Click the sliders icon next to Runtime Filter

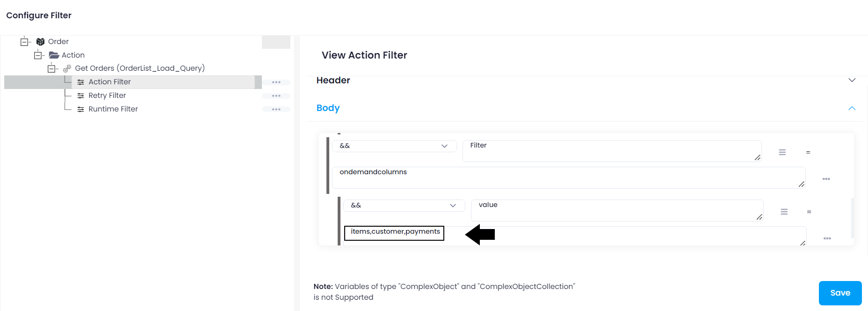click(80, 109)
